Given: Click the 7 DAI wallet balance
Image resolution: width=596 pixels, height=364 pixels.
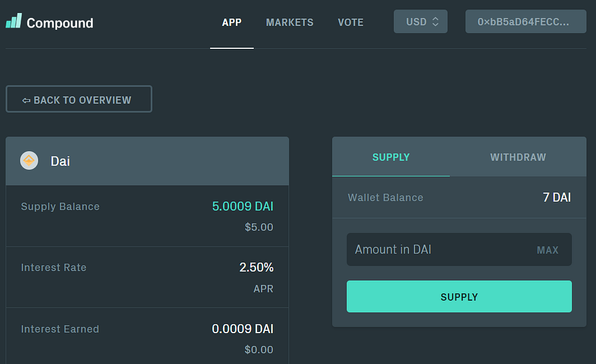Looking at the screenshot, I should pos(556,198).
